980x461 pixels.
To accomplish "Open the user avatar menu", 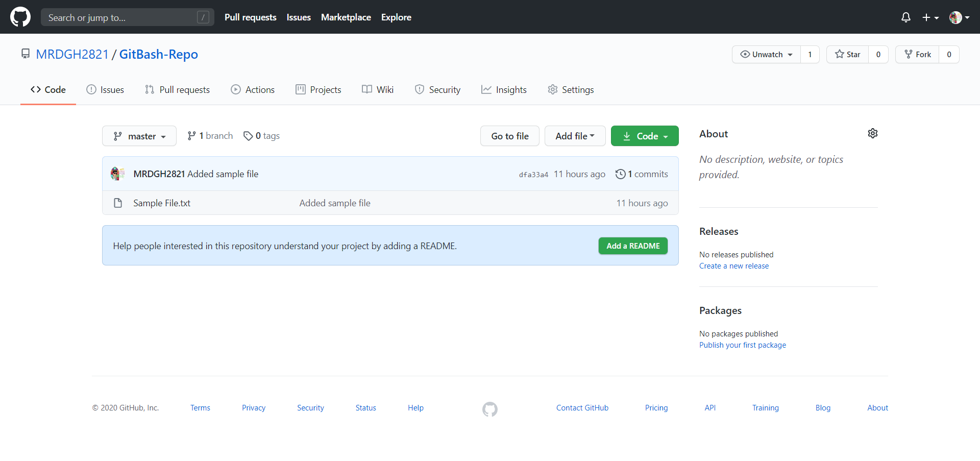I will coord(959,17).
